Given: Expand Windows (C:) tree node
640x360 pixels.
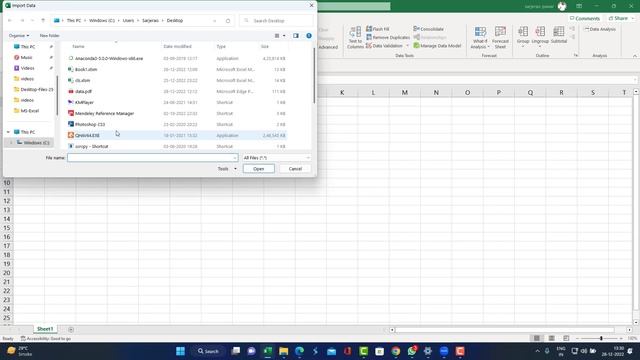Looking at the screenshot, I should point(11,142).
